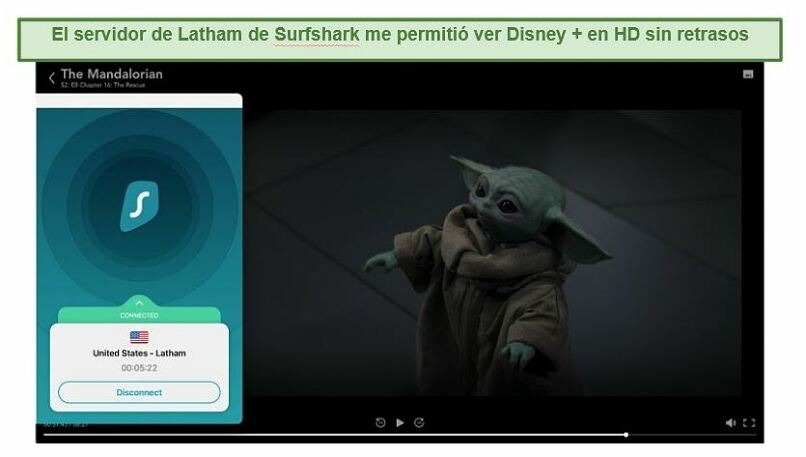Click the connection timer 00:05:22
806x457 pixels.
(139, 368)
